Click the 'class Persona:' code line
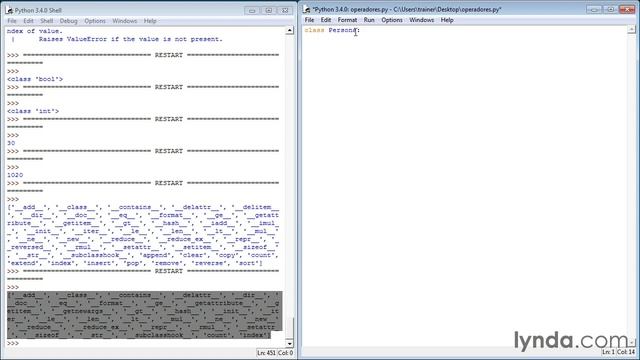The height and width of the screenshot is (360, 640). tap(332, 31)
